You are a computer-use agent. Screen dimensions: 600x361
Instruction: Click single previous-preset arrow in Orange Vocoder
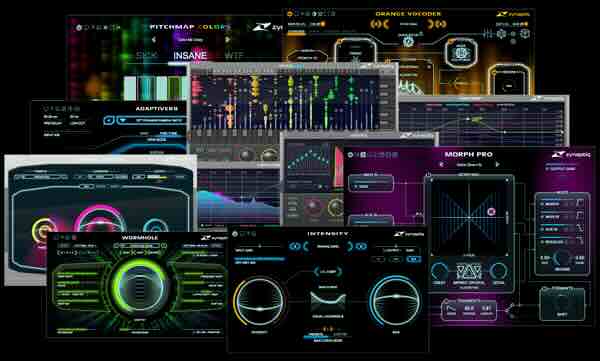386,24
